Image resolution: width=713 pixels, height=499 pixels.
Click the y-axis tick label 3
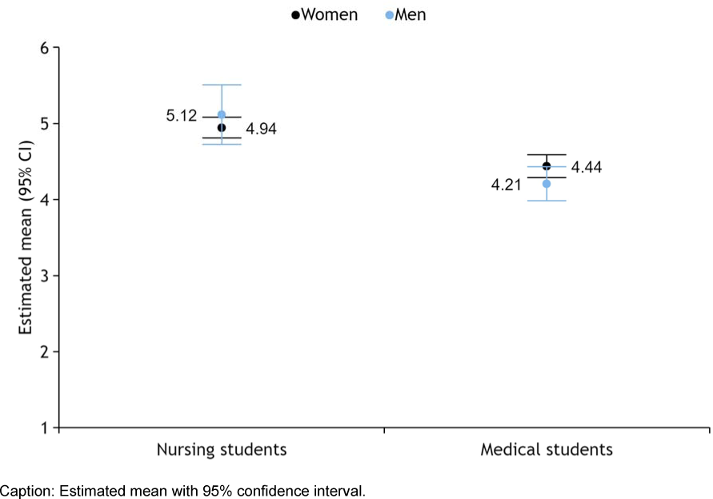coord(44,276)
